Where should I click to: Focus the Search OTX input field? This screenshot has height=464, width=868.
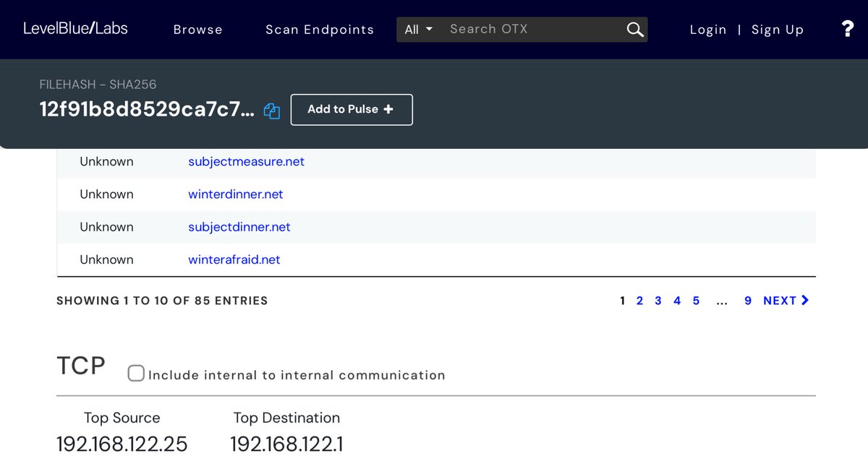532,30
